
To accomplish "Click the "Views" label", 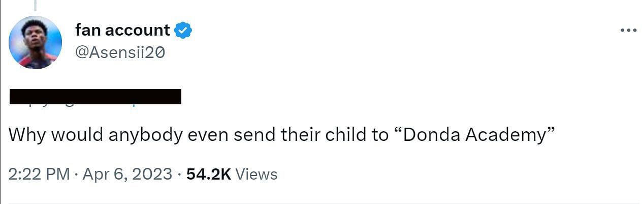I will point(257,174).
